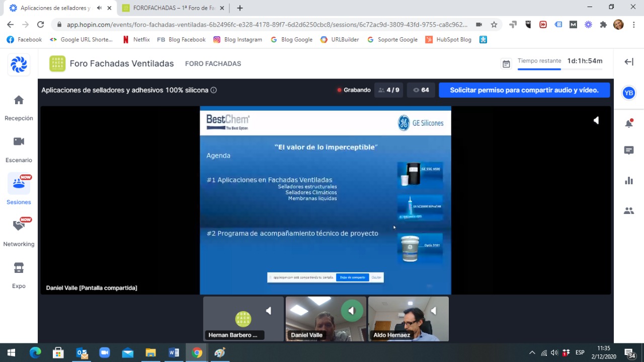This screenshot has width=644, height=362.
Task: Click Foro Fachadas Ventiladas event title
Action: (122, 63)
